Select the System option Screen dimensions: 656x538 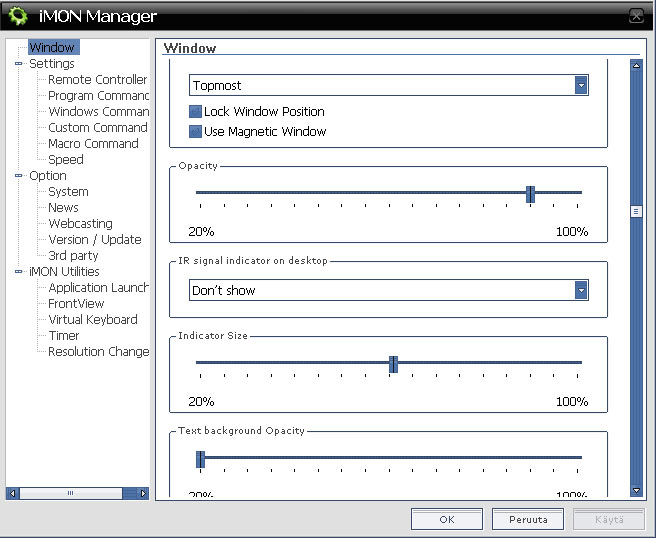[68, 192]
